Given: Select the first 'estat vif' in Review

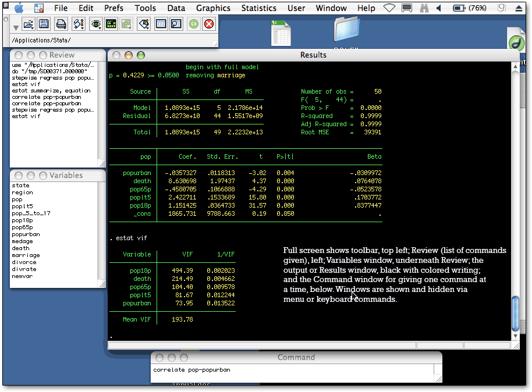Looking at the screenshot, I should click(26, 84).
